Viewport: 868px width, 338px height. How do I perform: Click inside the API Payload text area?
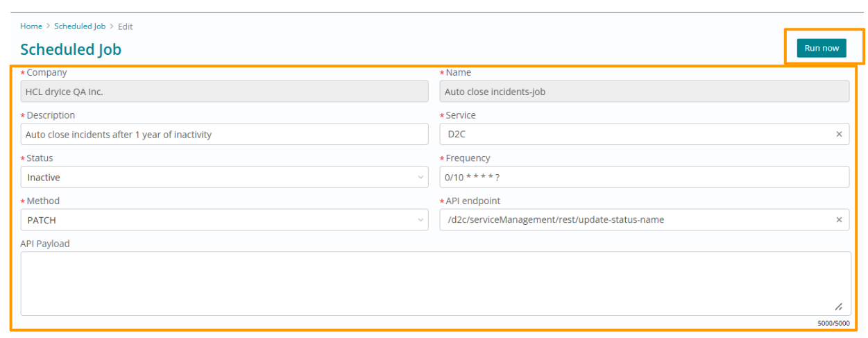pyautogui.click(x=430, y=283)
